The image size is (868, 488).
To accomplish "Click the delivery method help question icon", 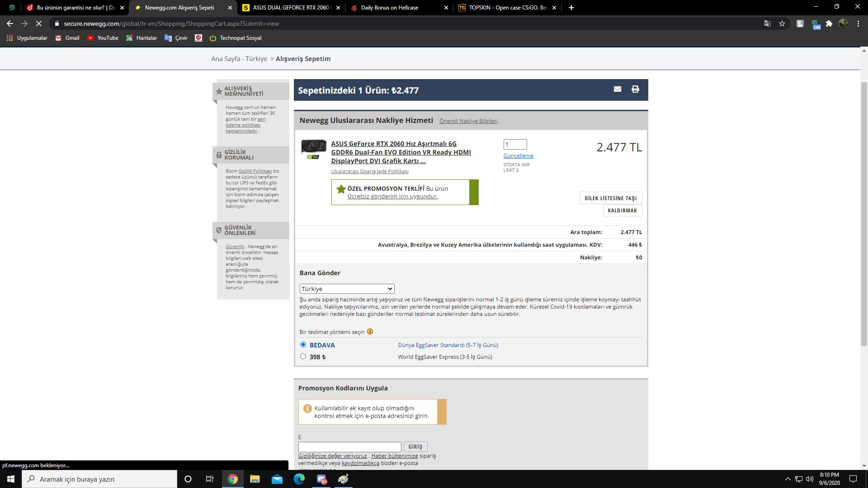I will pyautogui.click(x=370, y=332).
